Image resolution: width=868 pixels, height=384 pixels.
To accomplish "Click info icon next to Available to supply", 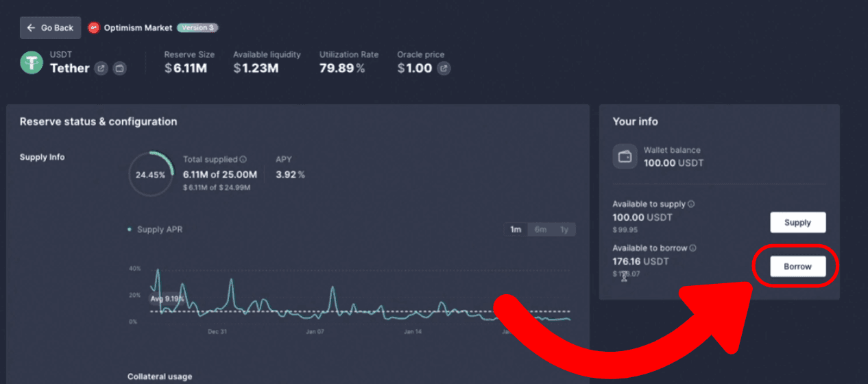I will (x=691, y=204).
